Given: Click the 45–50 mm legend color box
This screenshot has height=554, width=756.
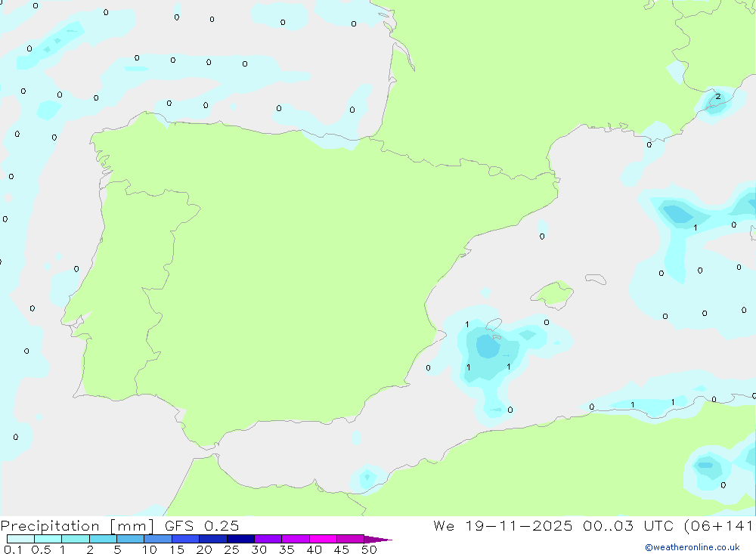Looking at the screenshot, I should click(x=351, y=539).
